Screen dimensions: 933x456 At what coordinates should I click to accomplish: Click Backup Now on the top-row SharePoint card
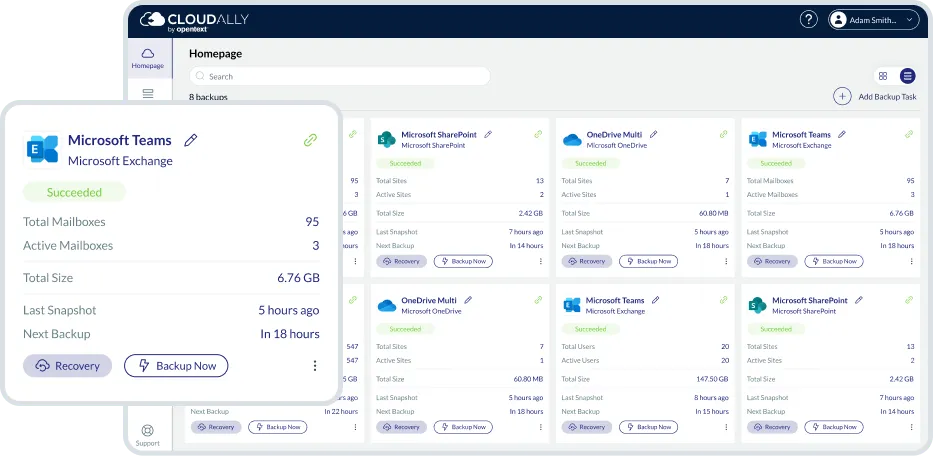(463, 261)
